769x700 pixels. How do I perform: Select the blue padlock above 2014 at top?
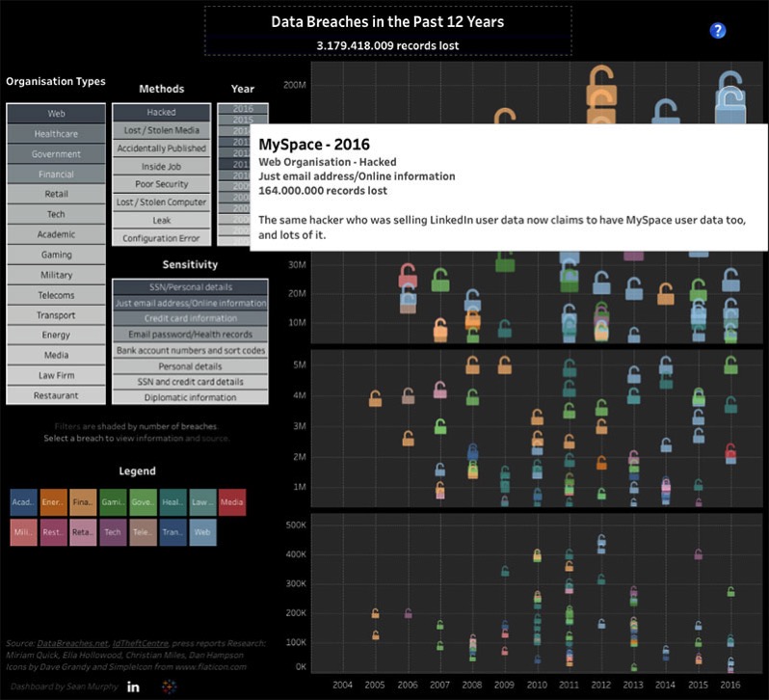point(666,111)
